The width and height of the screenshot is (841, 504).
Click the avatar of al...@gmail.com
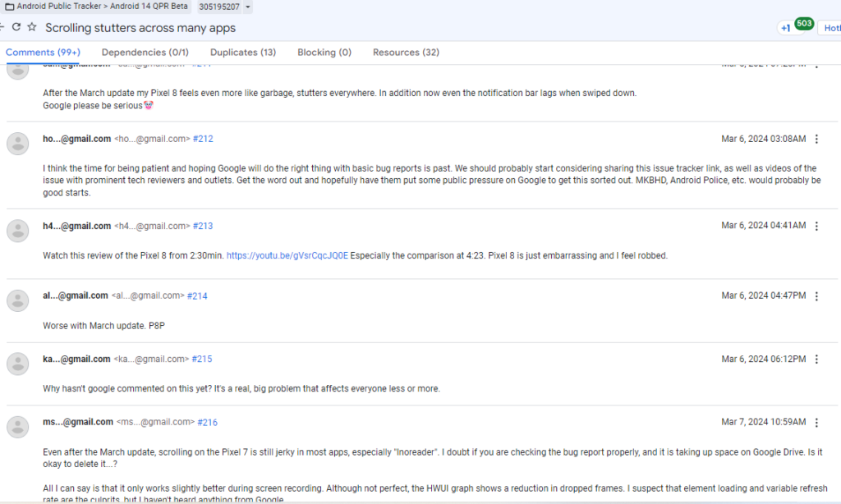(18, 300)
